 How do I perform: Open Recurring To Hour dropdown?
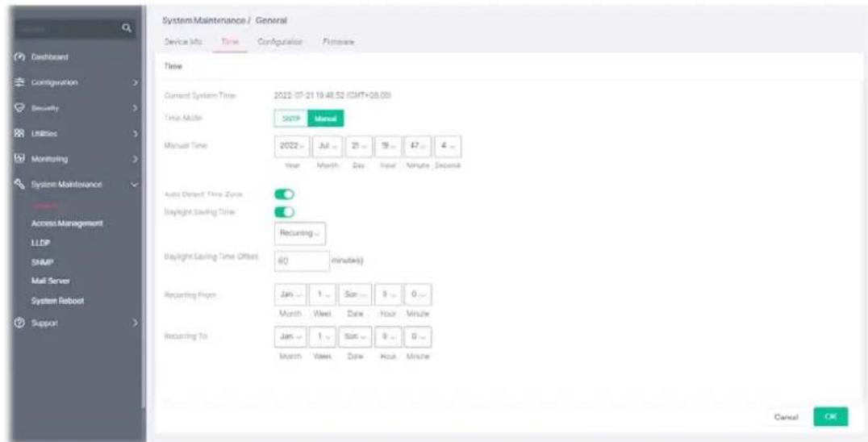tap(388, 337)
